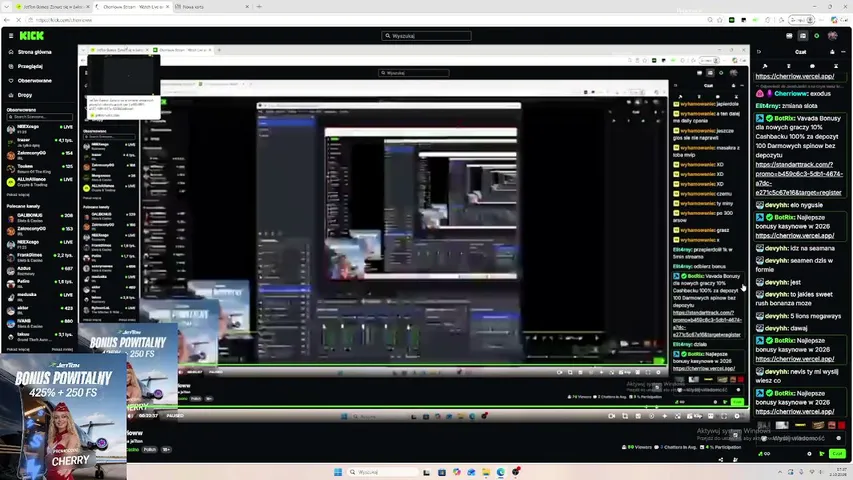Open trazer channel in followed list
The image size is (853, 480).
point(39,142)
